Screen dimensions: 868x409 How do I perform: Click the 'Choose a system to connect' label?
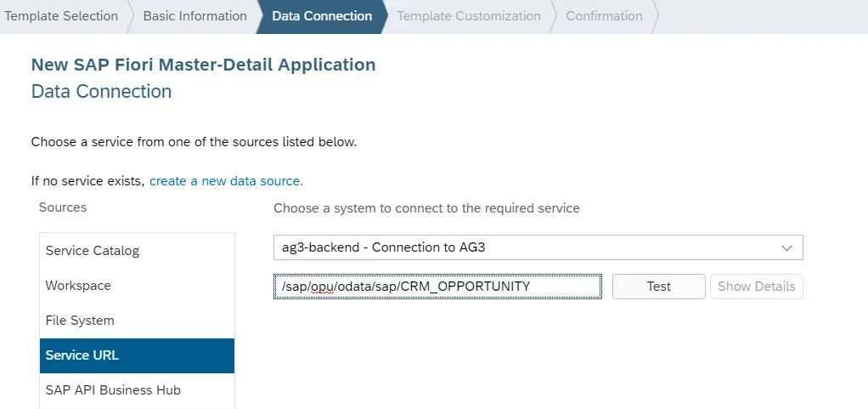pos(426,207)
